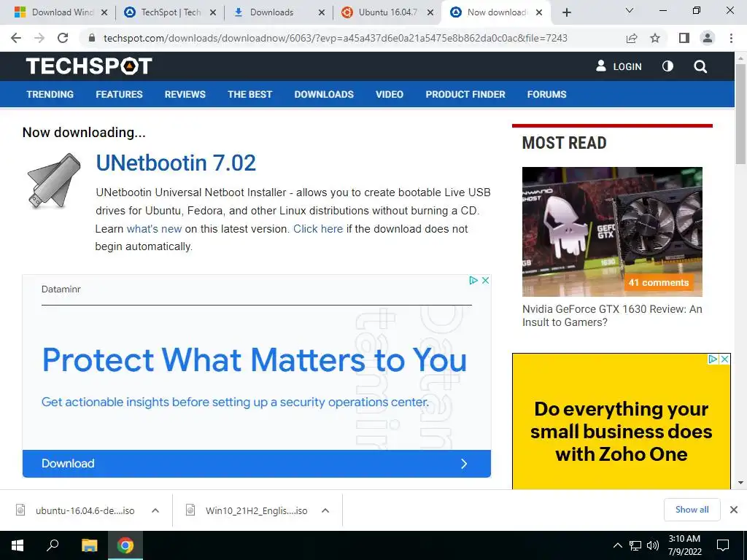Close the Dataminr advertisement
Image resolution: width=747 pixels, height=560 pixels.
tap(485, 281)
